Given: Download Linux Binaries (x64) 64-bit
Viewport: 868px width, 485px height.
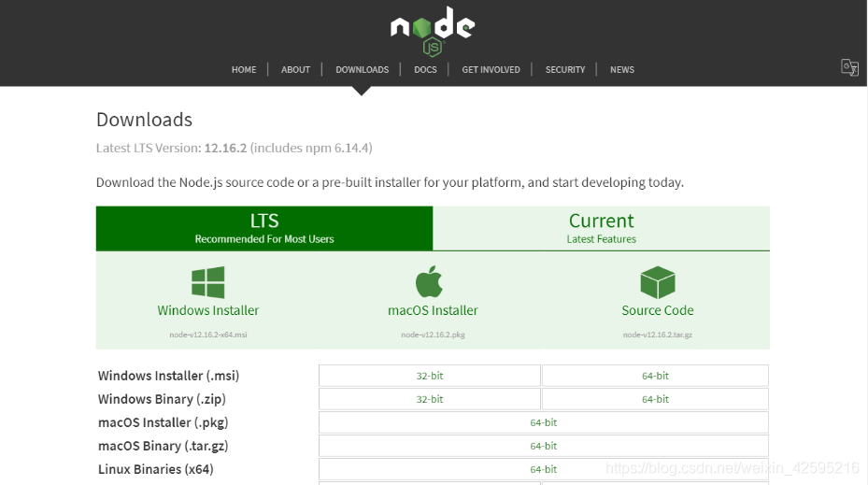Looking at the screenshot, I should click(544, 469).
